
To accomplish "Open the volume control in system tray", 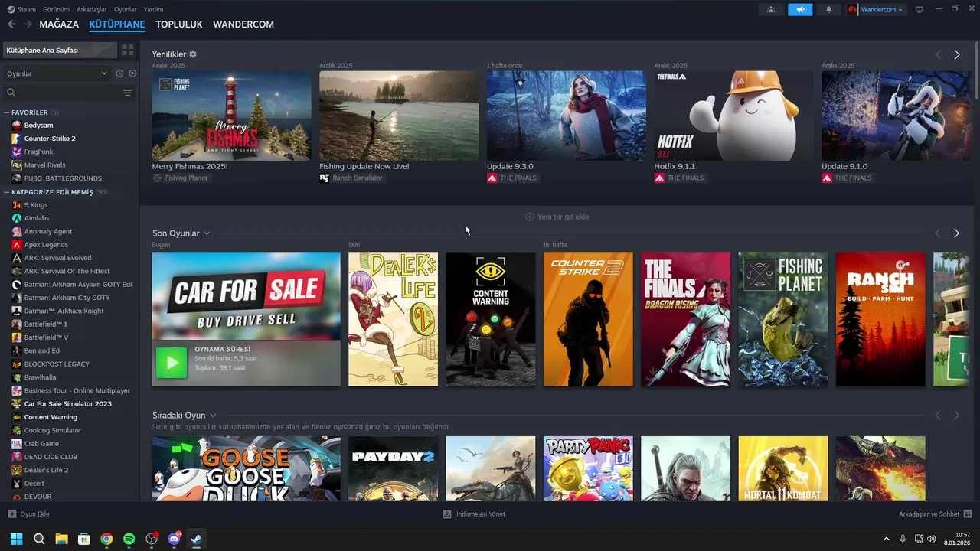I will (x=931, y=539).
